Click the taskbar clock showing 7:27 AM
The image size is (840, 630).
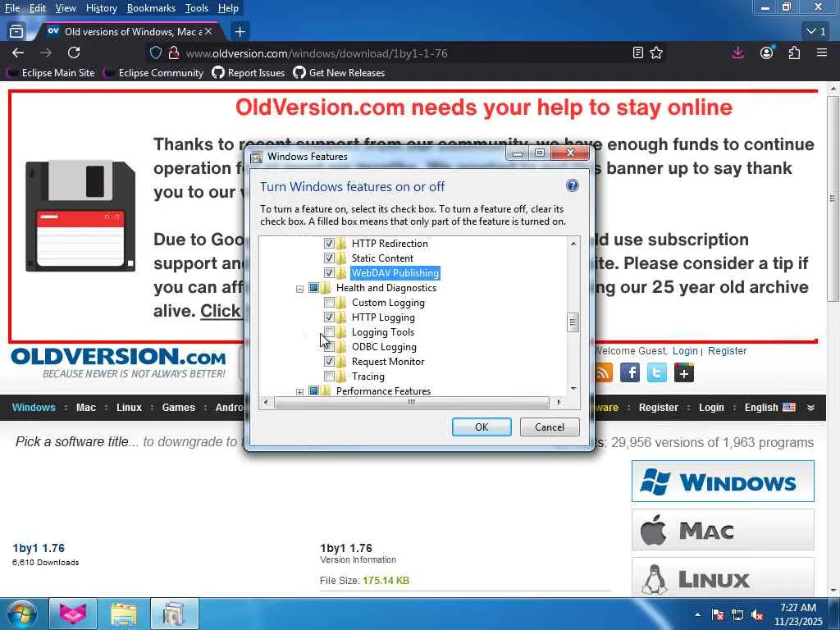pyautogui.click(x=797, y=614)
